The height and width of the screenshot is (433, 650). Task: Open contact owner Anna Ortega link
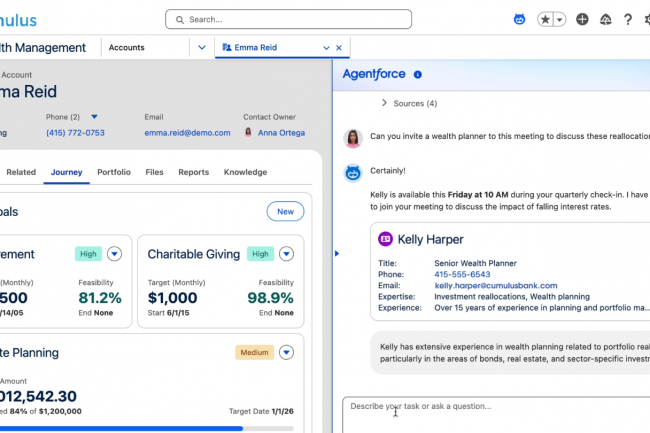(281, 133)
